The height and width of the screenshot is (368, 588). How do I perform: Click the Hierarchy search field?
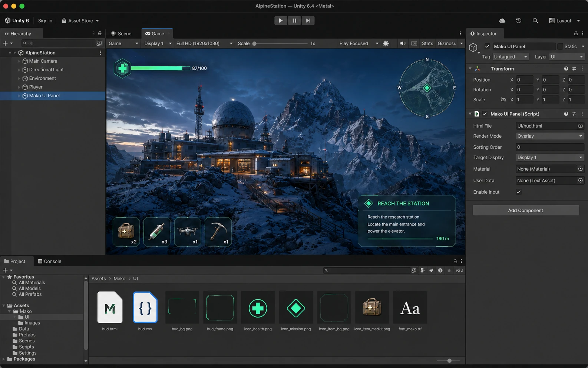coord(58,43)
